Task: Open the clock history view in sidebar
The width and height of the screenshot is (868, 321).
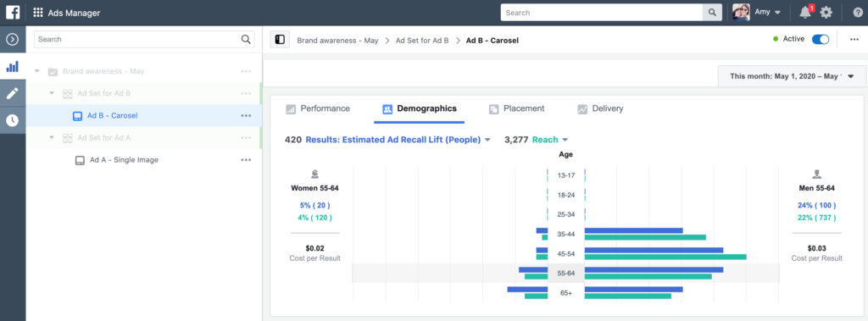Action: pyautogui.click(x=12, y=119)
